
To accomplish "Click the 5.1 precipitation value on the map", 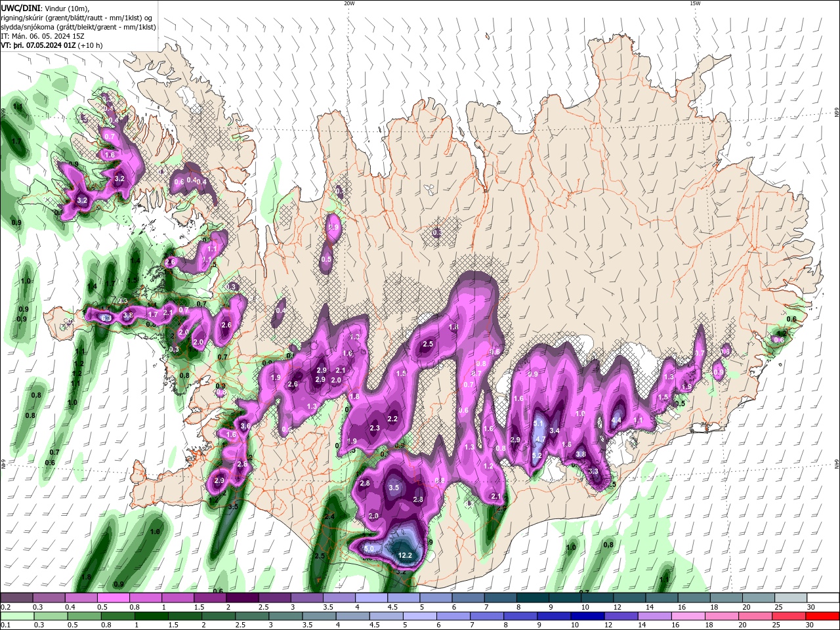I will (539, 424).
